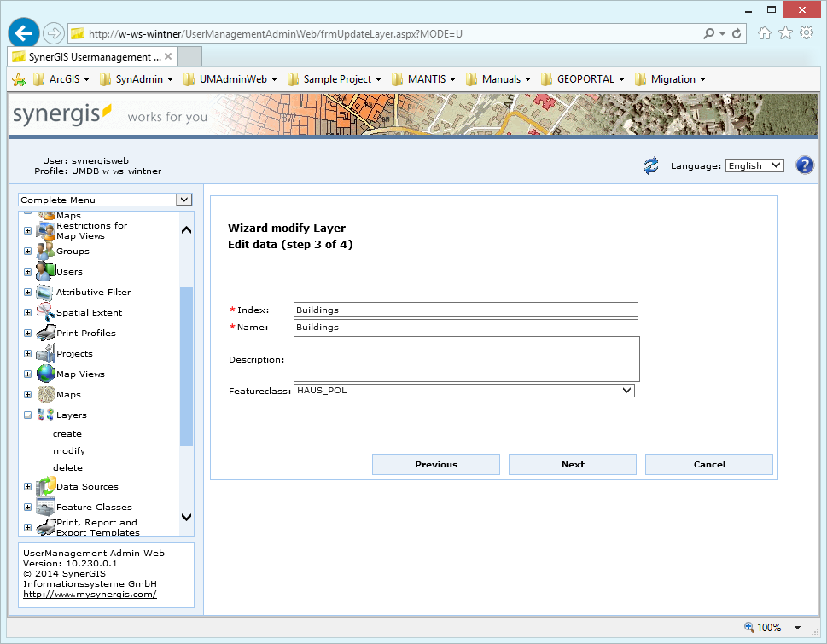Click the Print Profiles printer icon

tap(45, 333)
